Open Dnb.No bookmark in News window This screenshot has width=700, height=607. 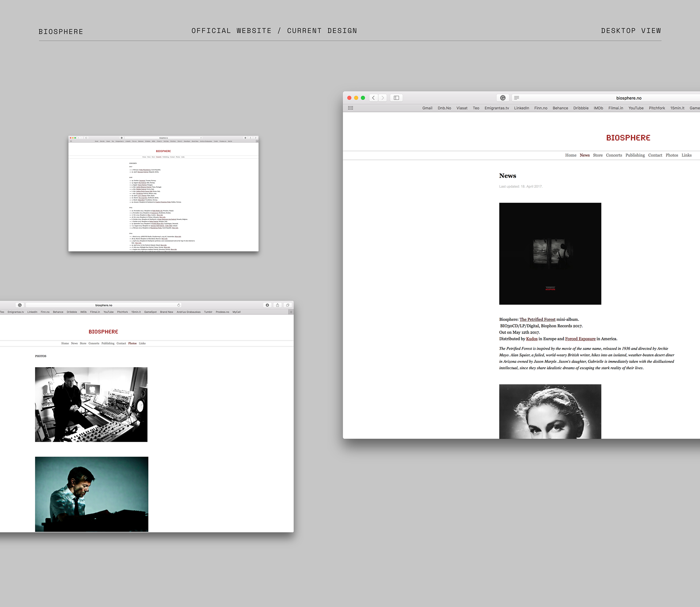click(x=444, y=108)
